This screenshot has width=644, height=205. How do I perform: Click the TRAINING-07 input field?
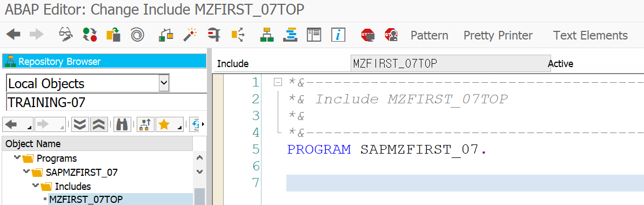106,102
